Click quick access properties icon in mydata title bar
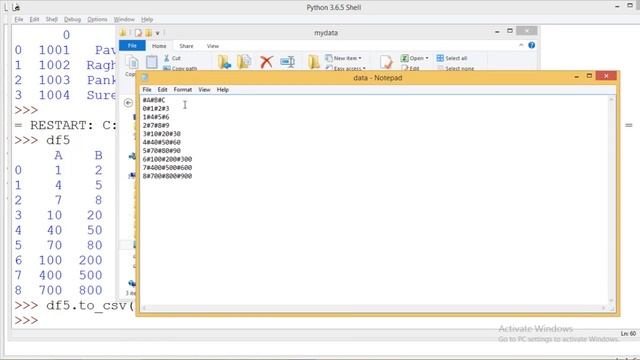 coord(138,33)
